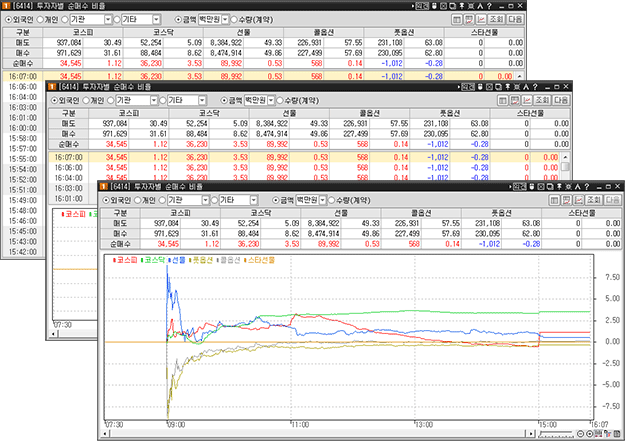625x441 pixels.
Task: Click 코스닥 green legend marker in chart
Action: (142, 260)
